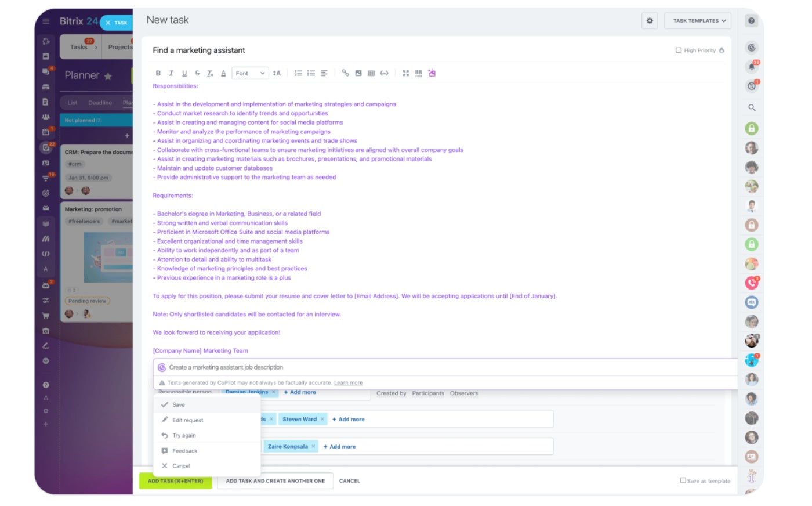Apply strikethrough formatting in the editor toolbar
Screen dimensions: 812x506
click(x=197, y=73)
